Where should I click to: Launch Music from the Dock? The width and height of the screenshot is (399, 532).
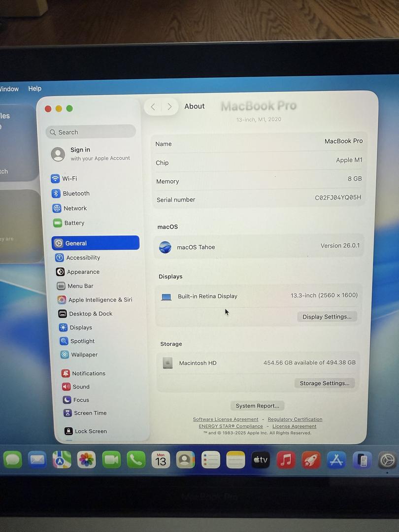coord(286,460)
